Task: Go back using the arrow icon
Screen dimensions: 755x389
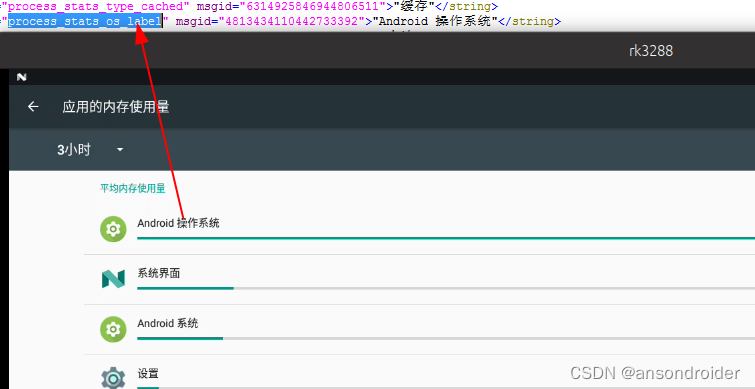Action: [33, 106]
